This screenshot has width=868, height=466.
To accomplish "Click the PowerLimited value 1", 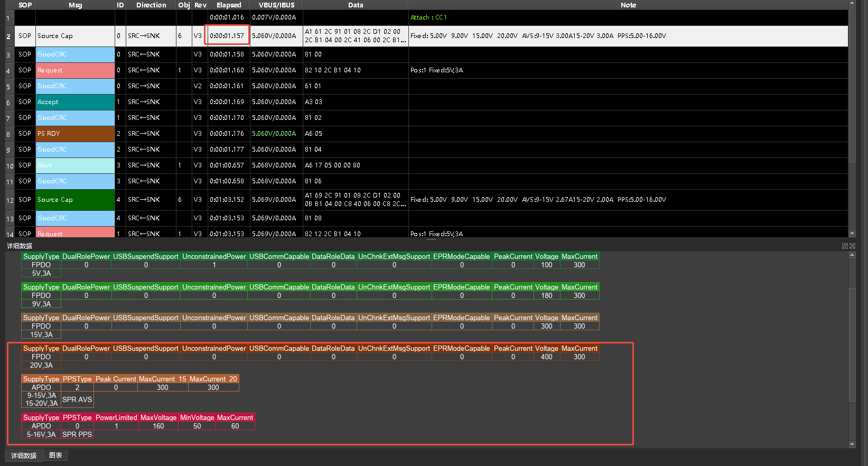I will 116,426.
